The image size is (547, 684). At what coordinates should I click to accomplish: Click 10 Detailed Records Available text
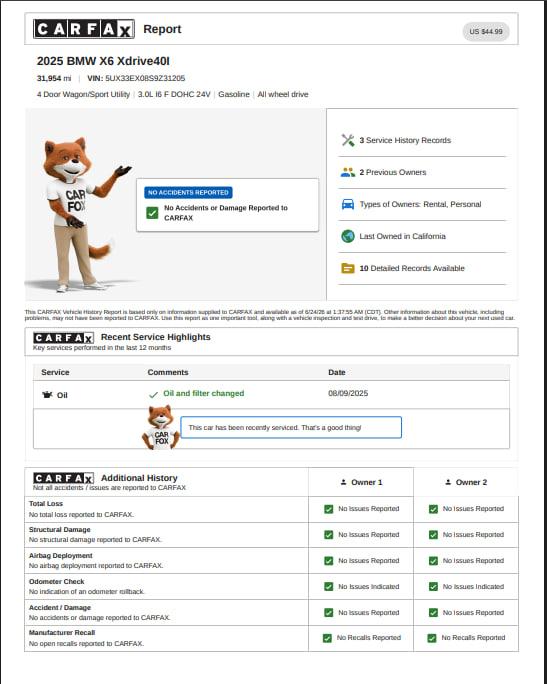click(x=412, y=268)
